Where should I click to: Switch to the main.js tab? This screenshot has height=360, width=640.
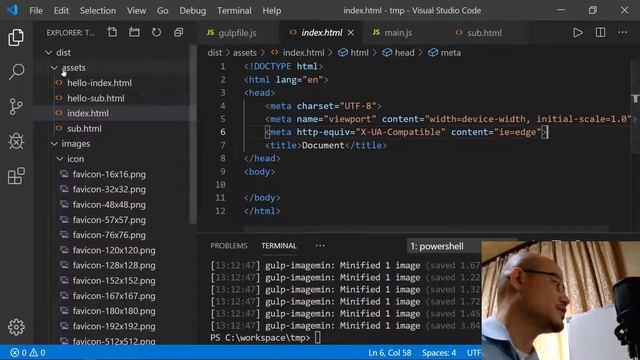pyautogui.click(x=398, y=33)
